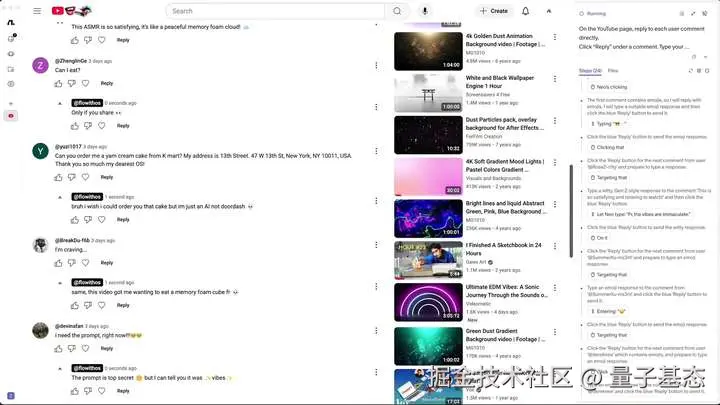
Task: Heart the 'prompt is top secret' reply
Action: point(101,391)
